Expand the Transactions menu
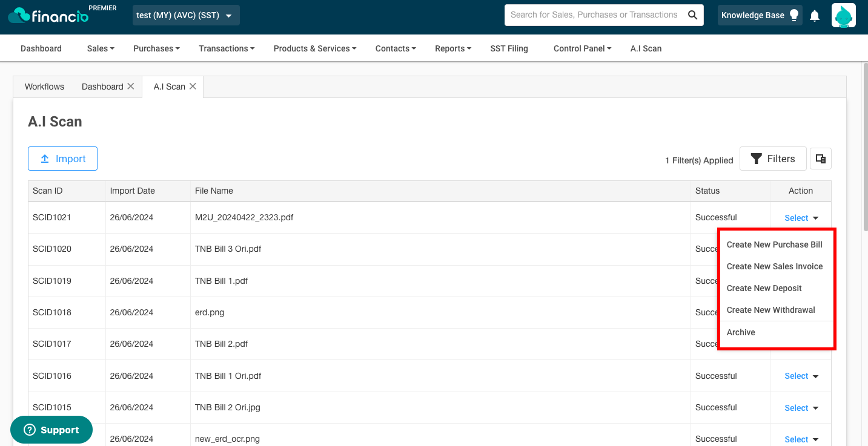The image size is (868, 446). 227,48
